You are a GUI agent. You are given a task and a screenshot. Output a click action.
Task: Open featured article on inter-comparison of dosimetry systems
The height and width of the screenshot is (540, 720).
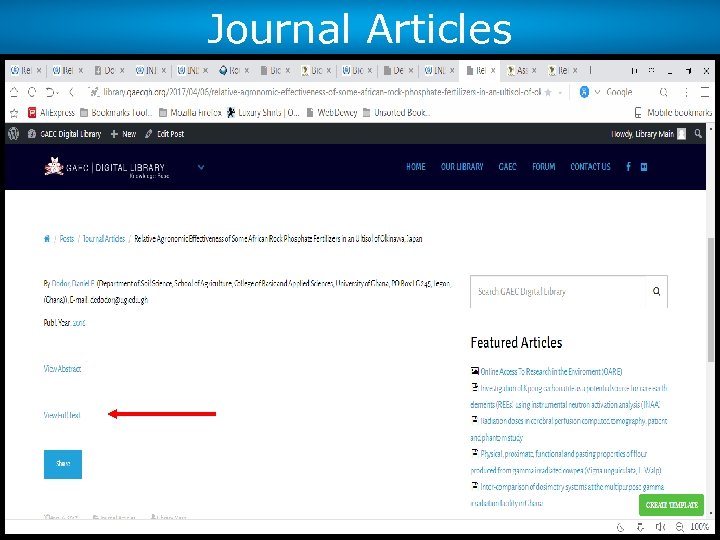click(567, 495)
